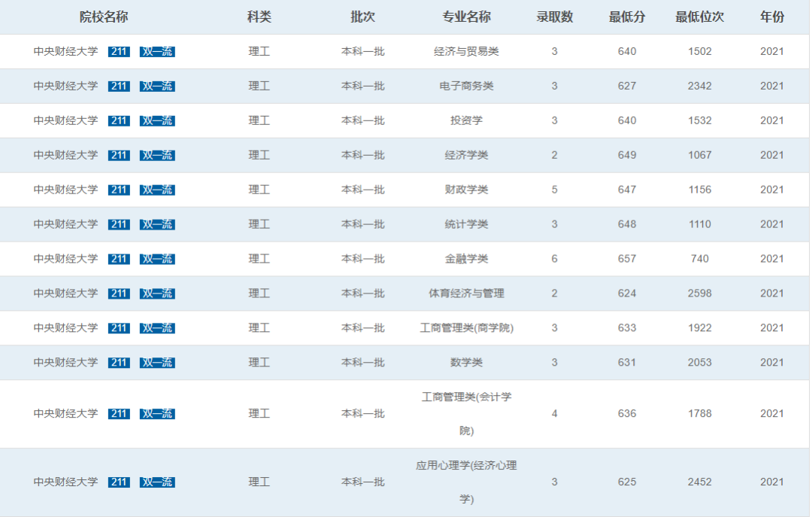The image size is (812, 517).
Task: Select the major name 统计学类
Action: point(466,224)
